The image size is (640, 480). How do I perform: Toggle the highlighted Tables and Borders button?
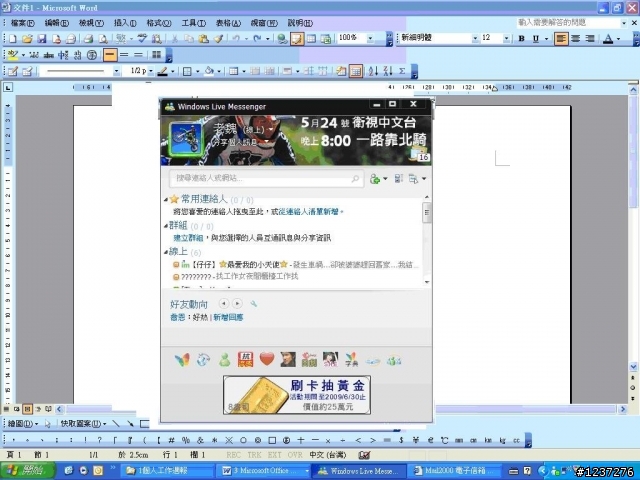pyautogui.click(x=297, y=39)
